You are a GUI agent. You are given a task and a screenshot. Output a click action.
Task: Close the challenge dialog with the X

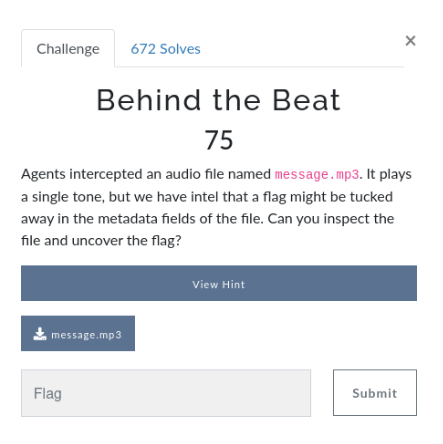(x=410, y=41)
